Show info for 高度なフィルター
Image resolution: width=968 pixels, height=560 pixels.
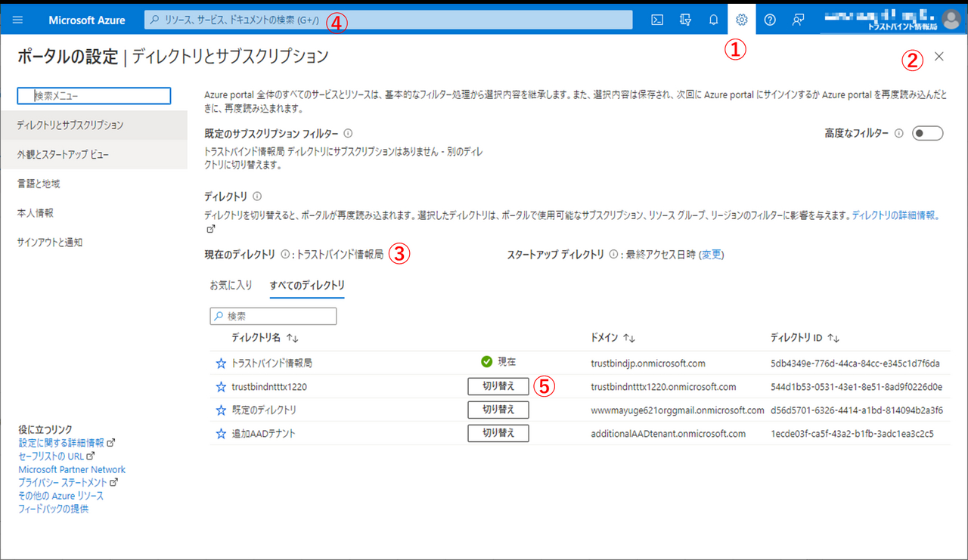tap(899, 134)
